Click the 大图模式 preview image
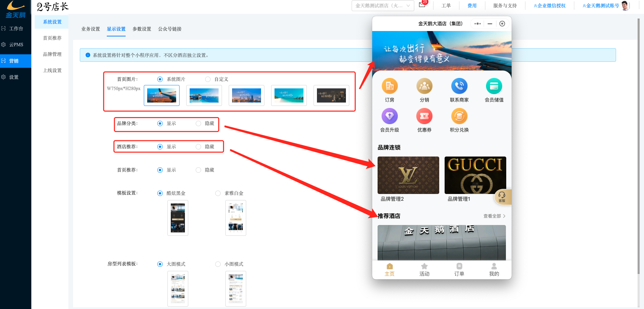 [178, 289]
